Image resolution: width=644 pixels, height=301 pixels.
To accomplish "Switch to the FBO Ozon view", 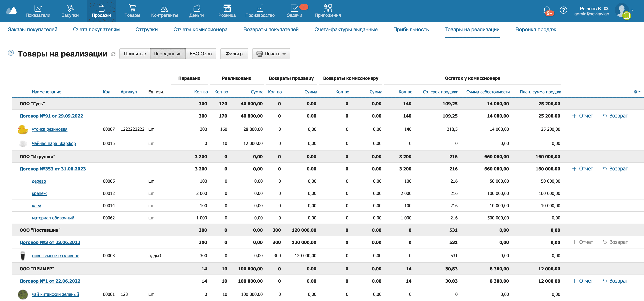I will pyautogui.click(x=200, y=54).
